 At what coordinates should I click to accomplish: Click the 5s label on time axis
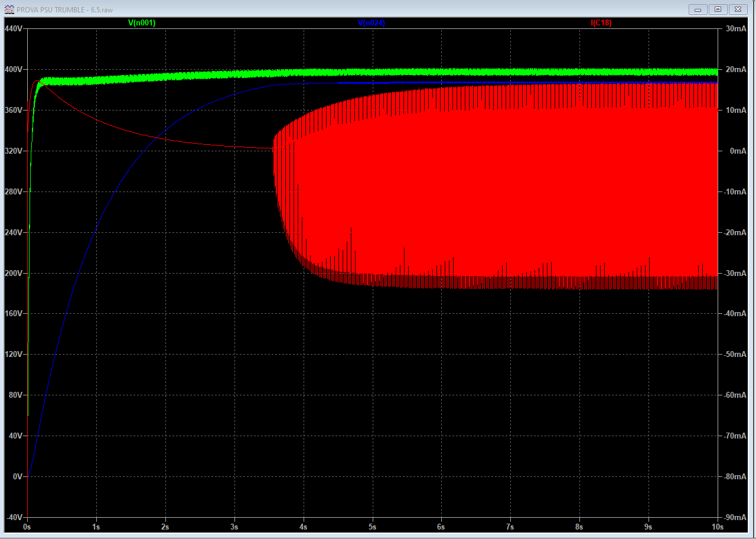pos(372,526)
